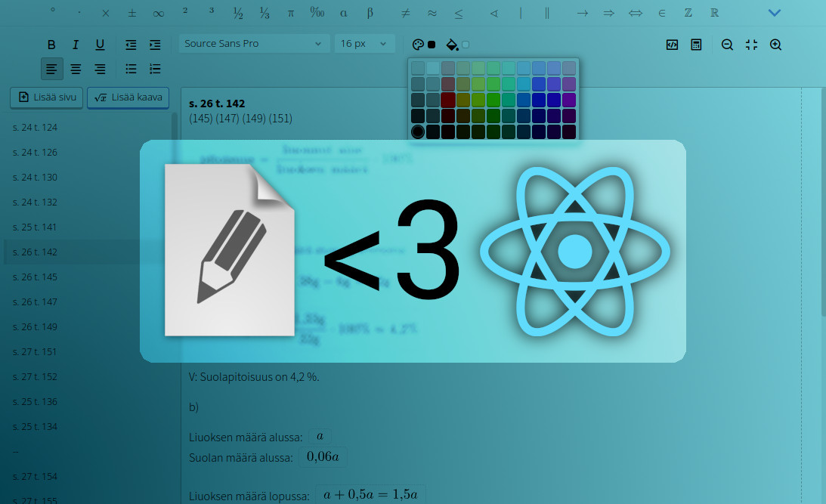
Task: Insert the Greek letter alpha
Action: [343, 13]
